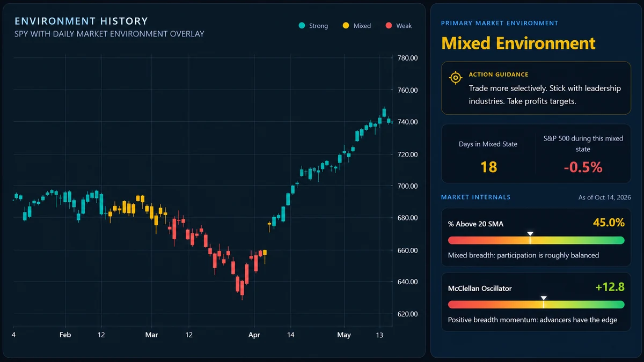Click the Trade more selectively guidance text

[545, 94]
